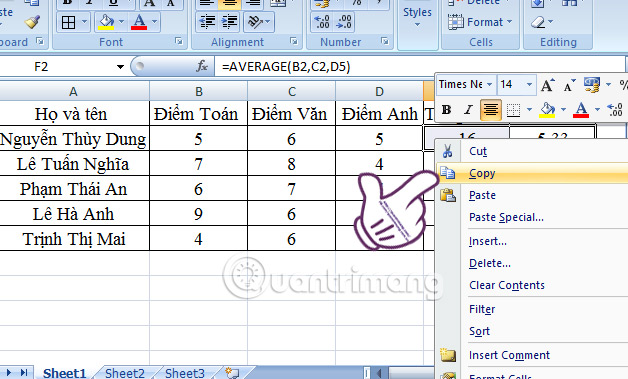
Task: Select the column C header
Action: [x=292, y=91]
